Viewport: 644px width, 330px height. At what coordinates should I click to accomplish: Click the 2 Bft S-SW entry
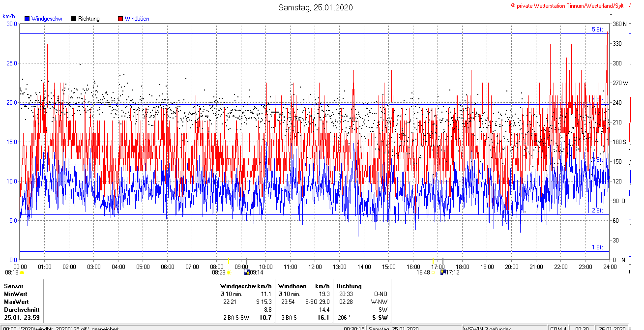(x=235, y=318)
